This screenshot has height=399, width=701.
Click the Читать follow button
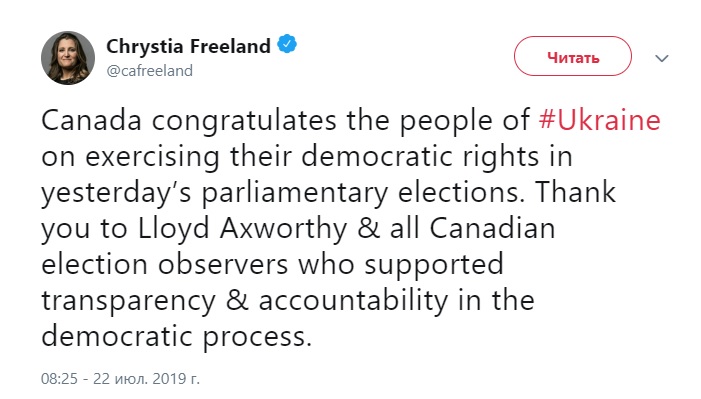pos(573,56)
